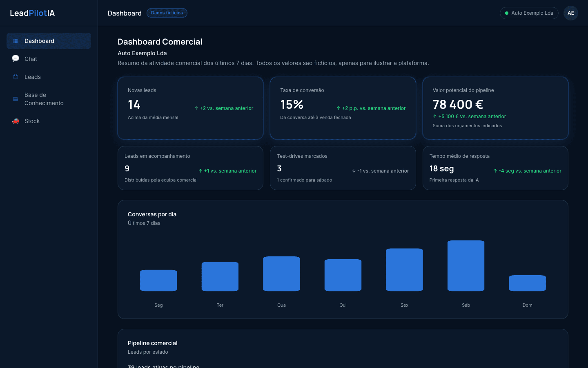Viewport: 588px width, 368px height.
Task: Click the 14 new leads value
Action: (x=134, y=105)
